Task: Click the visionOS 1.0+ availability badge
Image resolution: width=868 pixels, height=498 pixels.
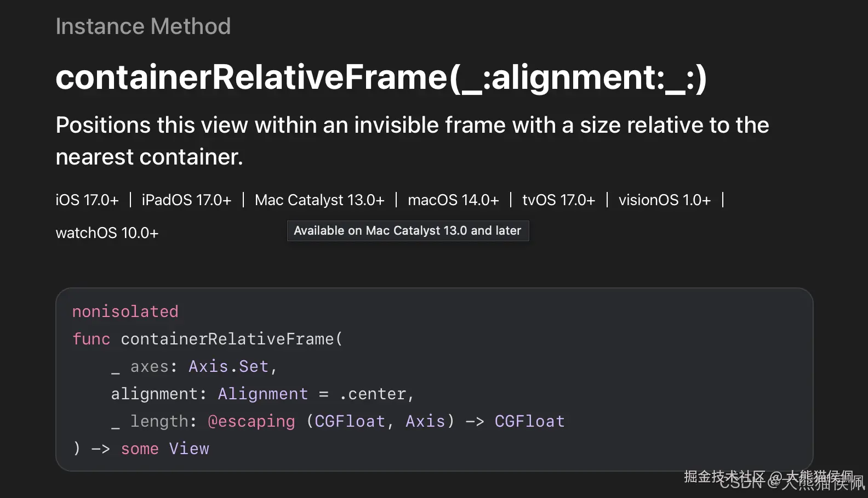Action: 664,200
